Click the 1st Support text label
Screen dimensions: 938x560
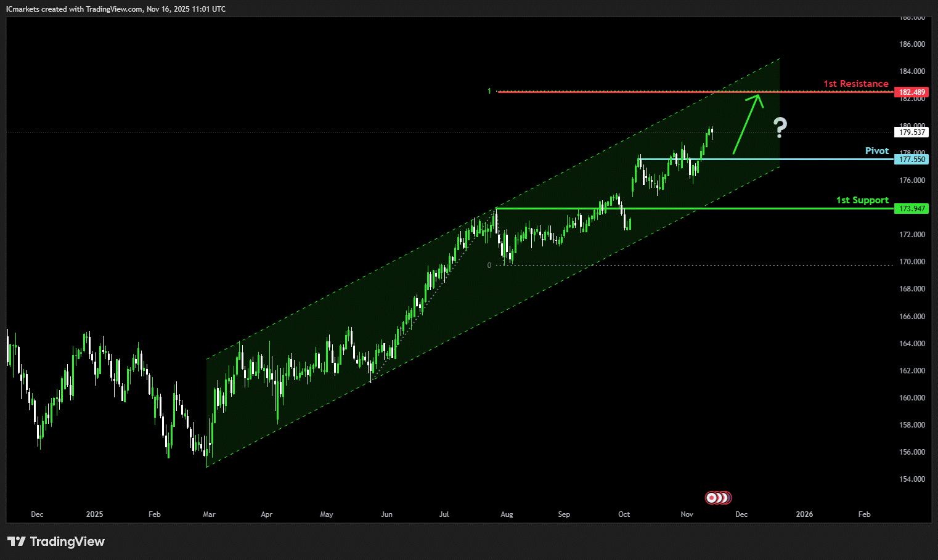tap(862, 200)
